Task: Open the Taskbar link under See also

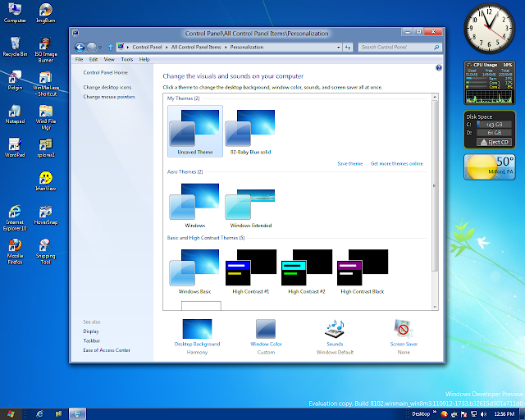Action: [92, 340]
